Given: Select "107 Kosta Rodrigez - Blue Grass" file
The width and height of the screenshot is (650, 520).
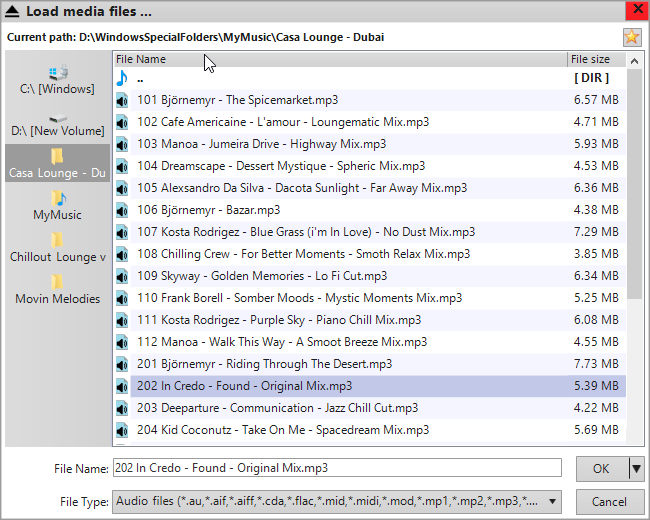Looking at the screenshot, I should coord(306,232).
